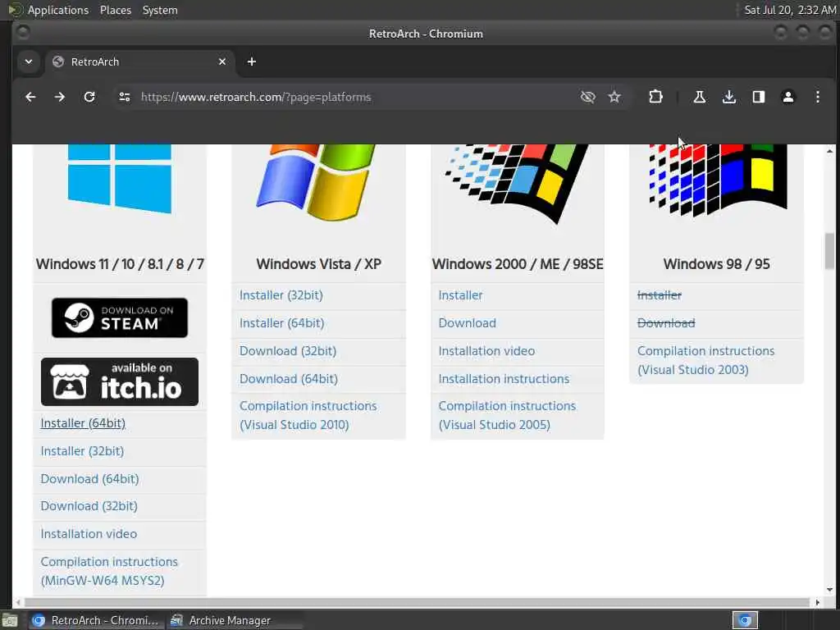Click Installer (64bit) under Windows Vista / XP
This screenshot has width=840, height=630.
[282, 323]
